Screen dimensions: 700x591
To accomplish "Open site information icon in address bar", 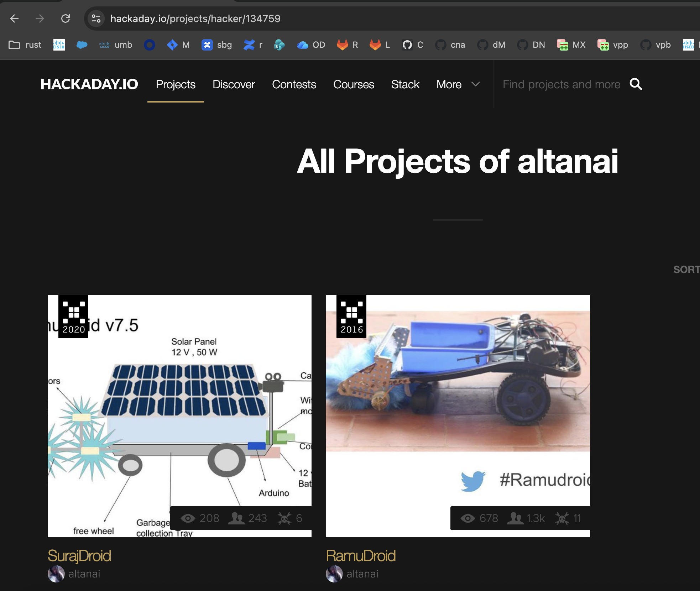I will pos(96,19).
